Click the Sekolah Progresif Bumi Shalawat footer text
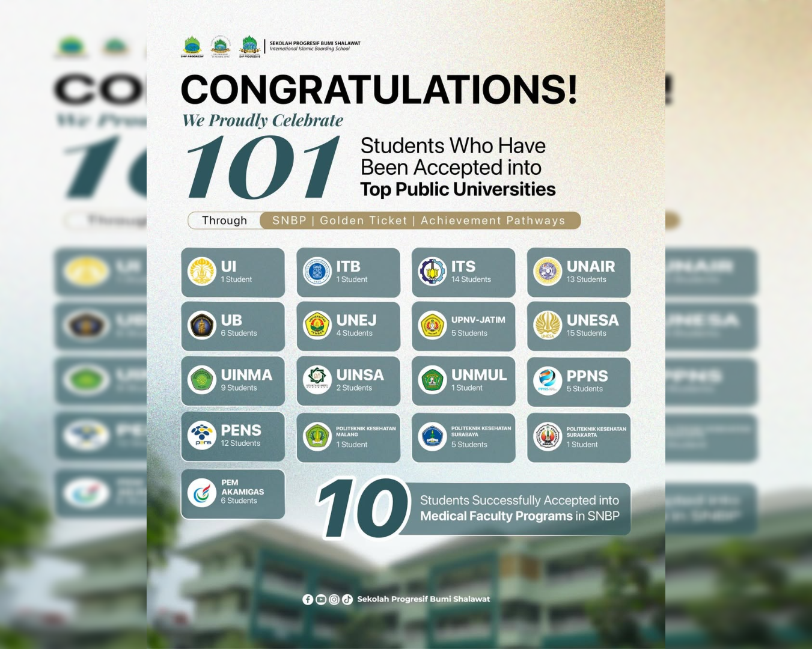 pyautogui.click(x=423, y=599)
